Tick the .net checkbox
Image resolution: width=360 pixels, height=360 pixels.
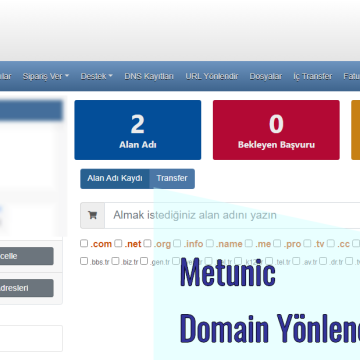118,243
